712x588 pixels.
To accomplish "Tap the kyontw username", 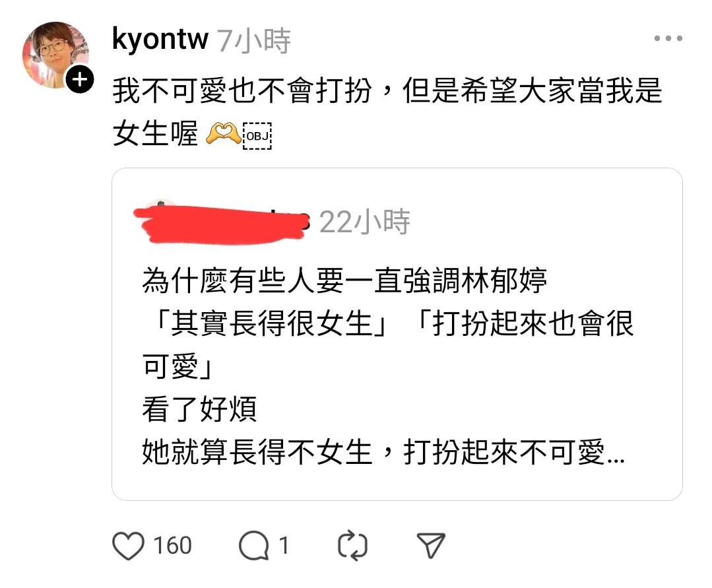I will pyautogui.click(x=160, y=40).
